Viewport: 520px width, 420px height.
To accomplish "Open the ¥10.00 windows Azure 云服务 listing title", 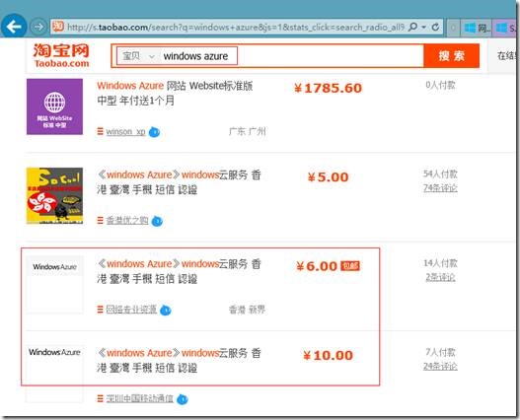I will tap(179, 360).
